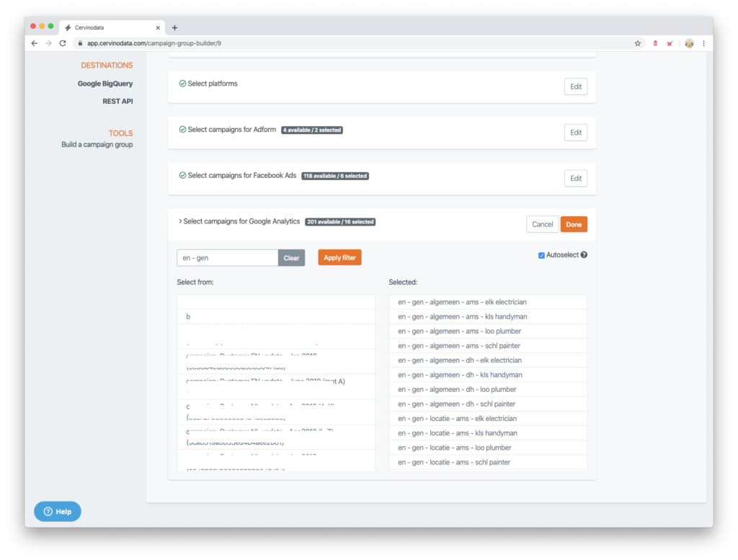Select the Cervinodata tab
The height and width of the screenshot is (560, 738).
tap(112, 28)
